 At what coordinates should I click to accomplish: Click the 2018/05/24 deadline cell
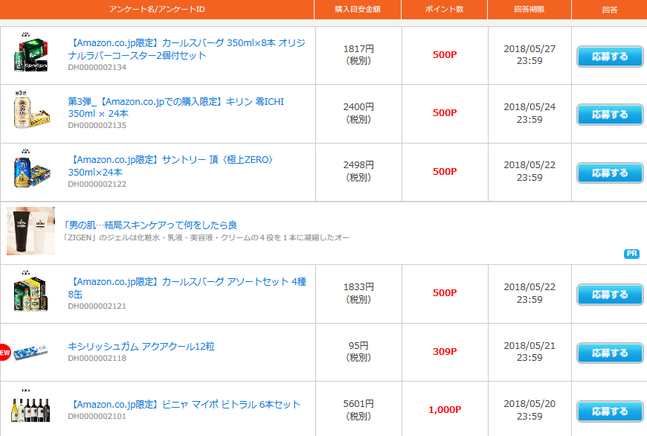(x=529, y=113)
